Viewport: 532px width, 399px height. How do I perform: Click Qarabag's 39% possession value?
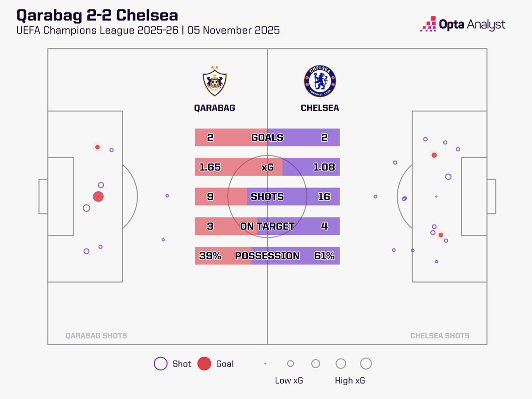pos(210,256)
